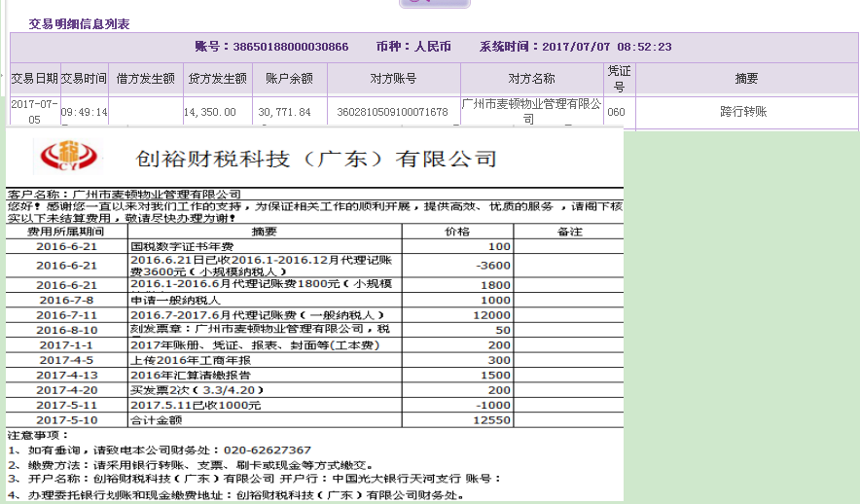860x504 pixels.
Task: Select the price 100 for 国税数字证书年费
Action: click(x=500, y=246)
